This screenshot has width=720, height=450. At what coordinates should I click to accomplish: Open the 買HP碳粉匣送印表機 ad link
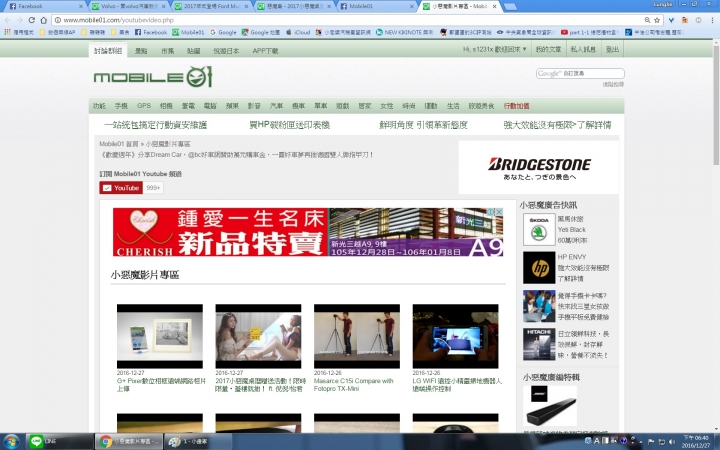tap(289, 125)
